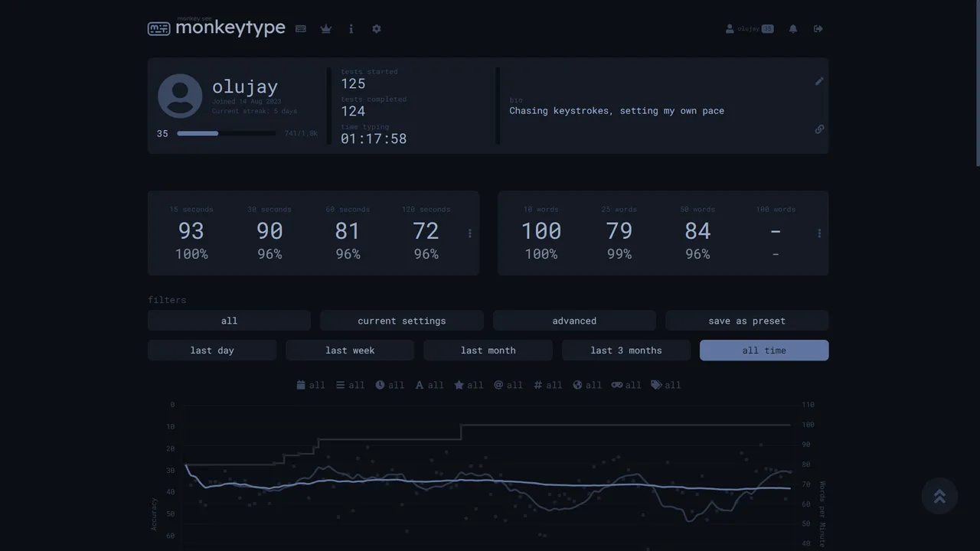980x551 pixels.
Task: Edit profile with the pencil icon
Action: click(x=819, y=81)
